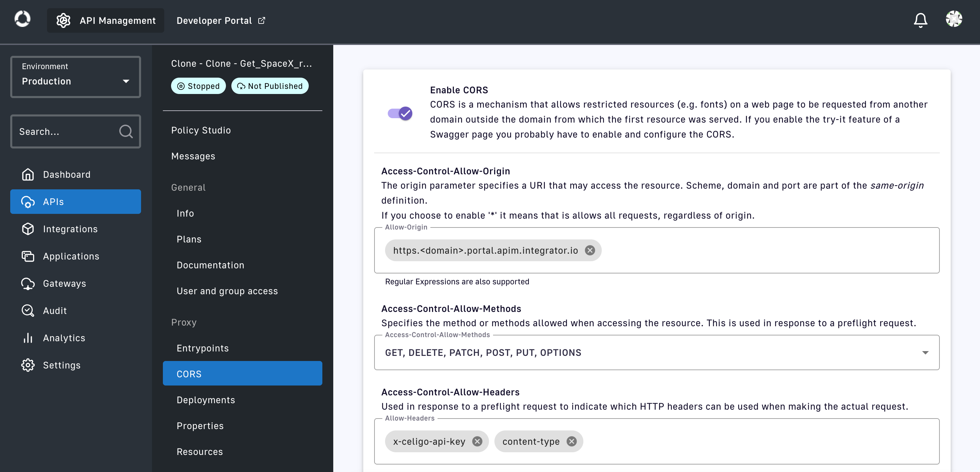Open User and group access

(242, 291)
